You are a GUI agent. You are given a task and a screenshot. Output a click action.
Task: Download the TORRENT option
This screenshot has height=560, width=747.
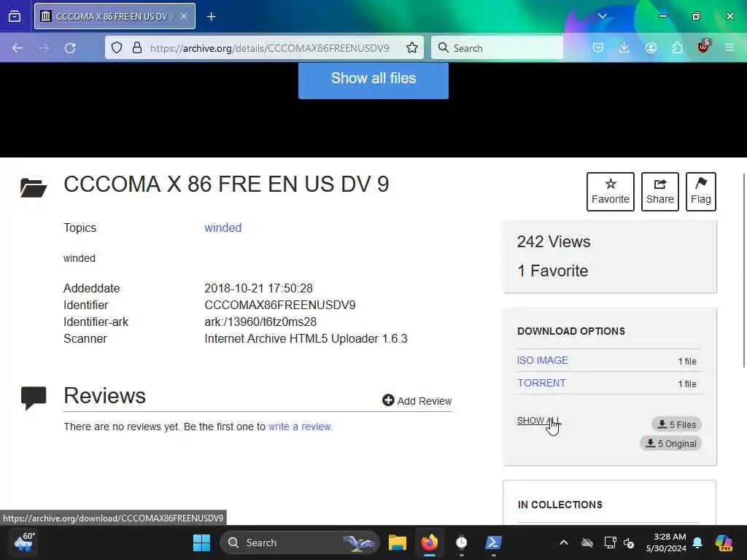[x=542, y=383]
